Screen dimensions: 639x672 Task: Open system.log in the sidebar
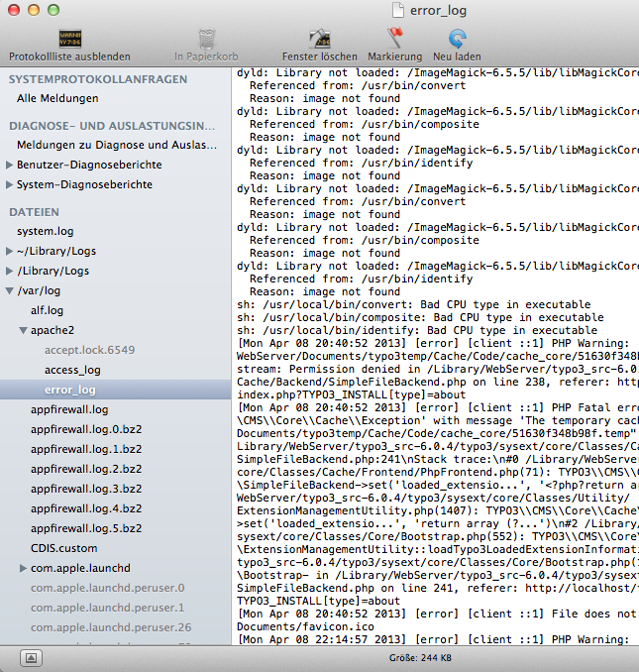tap(46, 231)
